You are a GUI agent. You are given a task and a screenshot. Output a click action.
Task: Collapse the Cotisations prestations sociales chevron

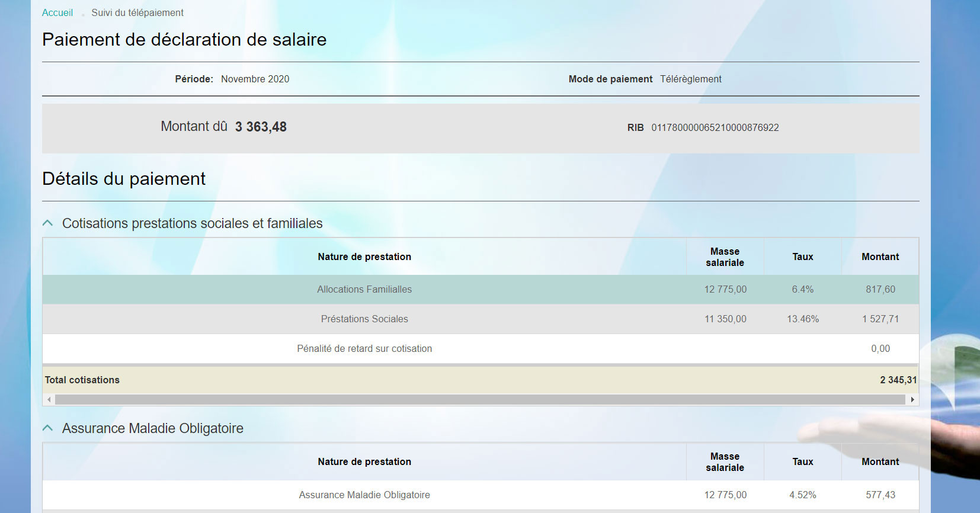[48, 223]
